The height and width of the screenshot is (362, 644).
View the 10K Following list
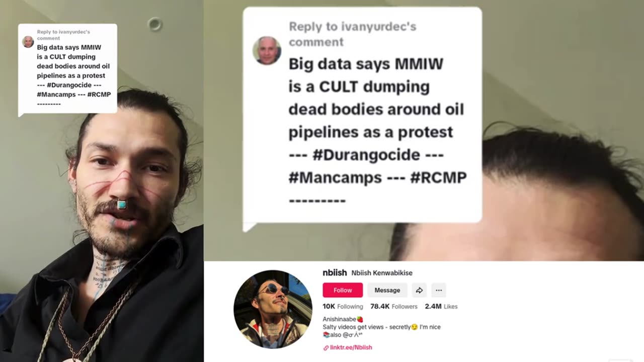pos(343,306)
